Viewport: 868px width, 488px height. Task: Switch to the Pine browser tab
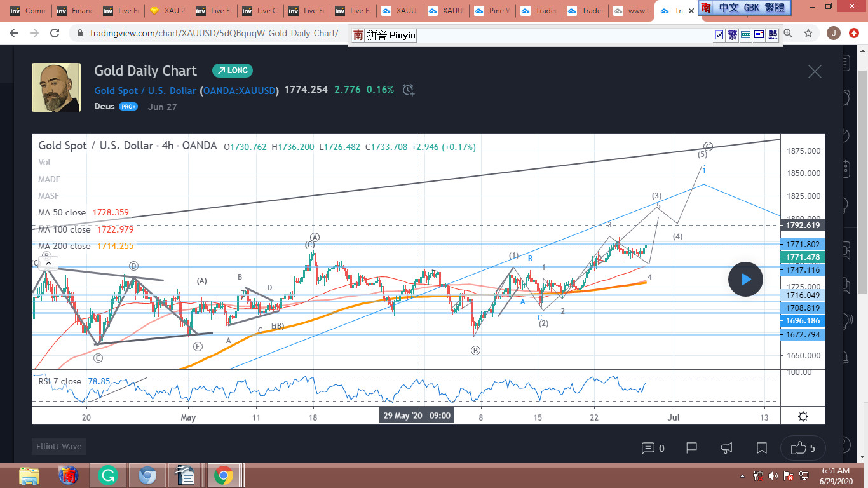coord(491,11)
